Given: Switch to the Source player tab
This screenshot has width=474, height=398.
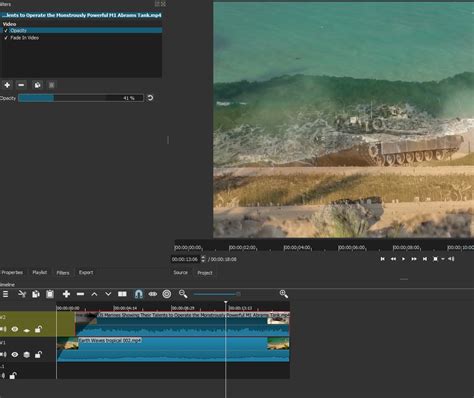Looking at the screenshot, I should pyautogui.click(x=180, y=272).
